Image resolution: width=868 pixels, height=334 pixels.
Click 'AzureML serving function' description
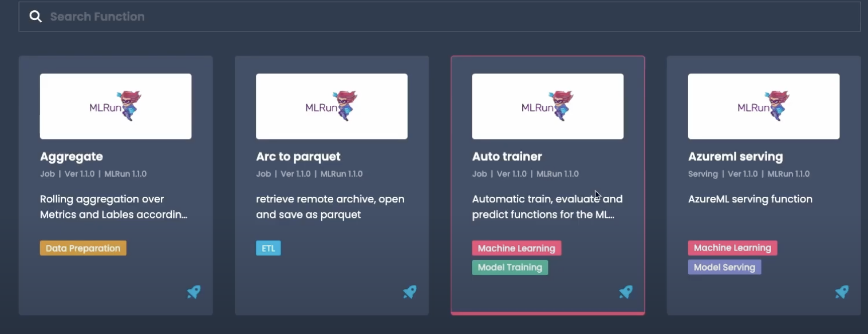click(x=750, y=199)
